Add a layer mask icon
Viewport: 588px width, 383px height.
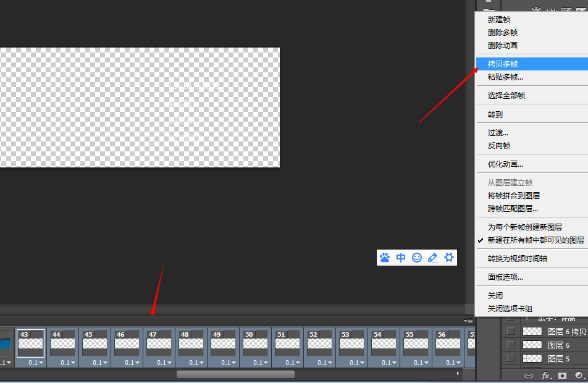click(x=562, y=376)
